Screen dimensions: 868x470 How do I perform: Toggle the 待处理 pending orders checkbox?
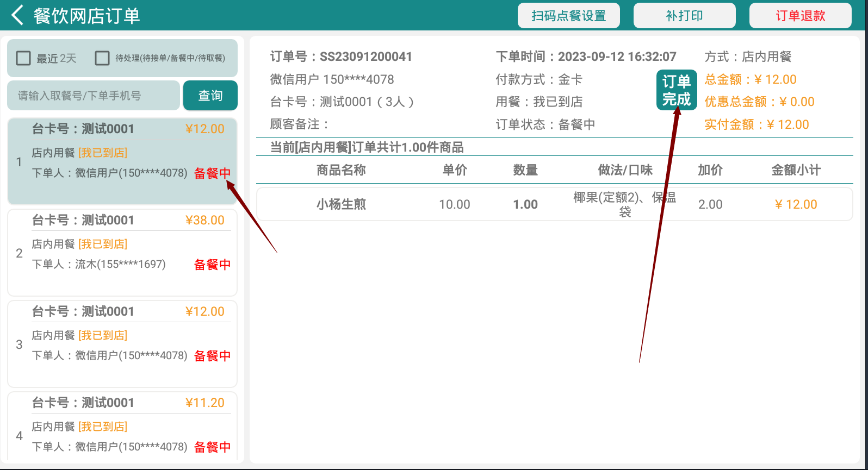pos(102,58)
